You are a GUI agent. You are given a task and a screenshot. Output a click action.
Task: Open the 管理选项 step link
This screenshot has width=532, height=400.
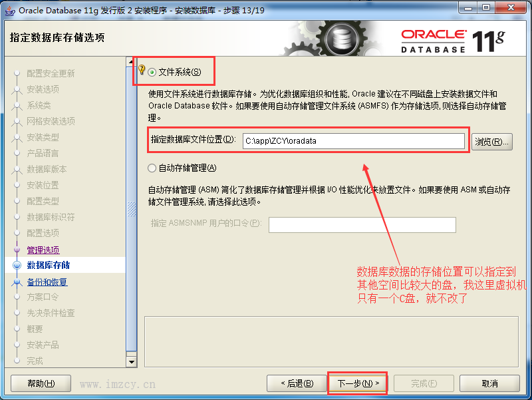tap(43, 250)
